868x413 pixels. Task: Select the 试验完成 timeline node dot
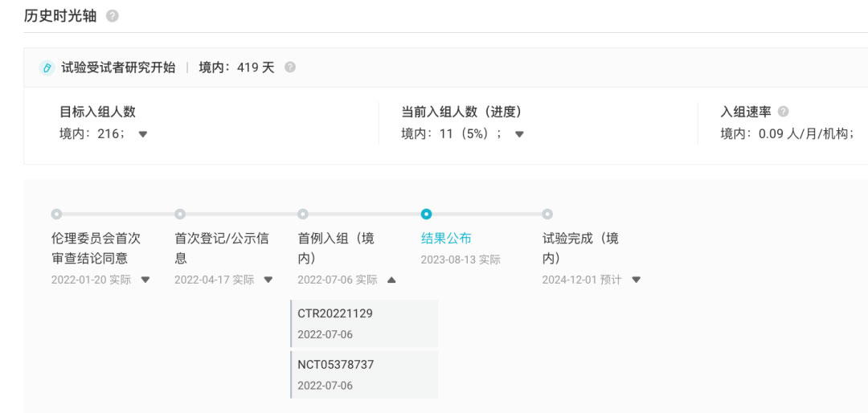[547, 215]
